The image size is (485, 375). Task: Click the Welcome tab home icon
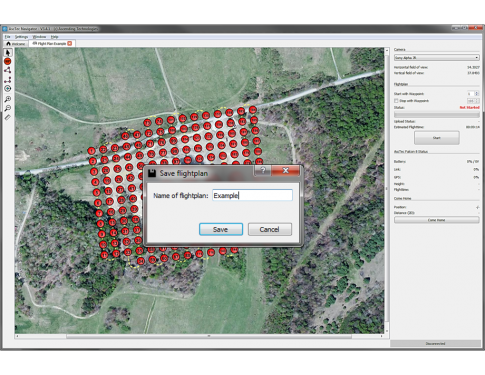pos(9,44)
